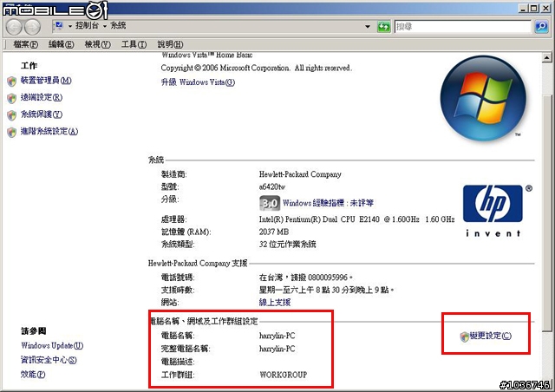Click Hewlett-Packard Company manufacturer value
Viewport: 555px width, 392px height.
click(x=300, y=174)
